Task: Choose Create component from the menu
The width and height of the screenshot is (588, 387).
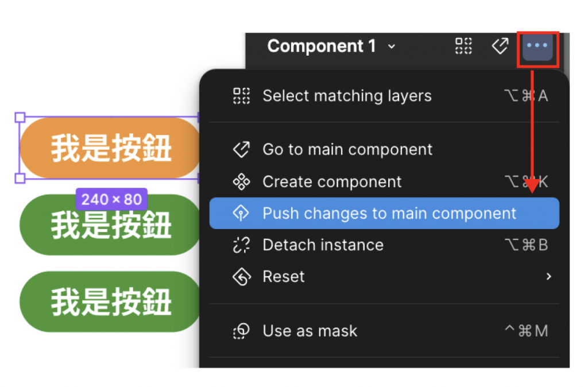Action: [332, 182]
